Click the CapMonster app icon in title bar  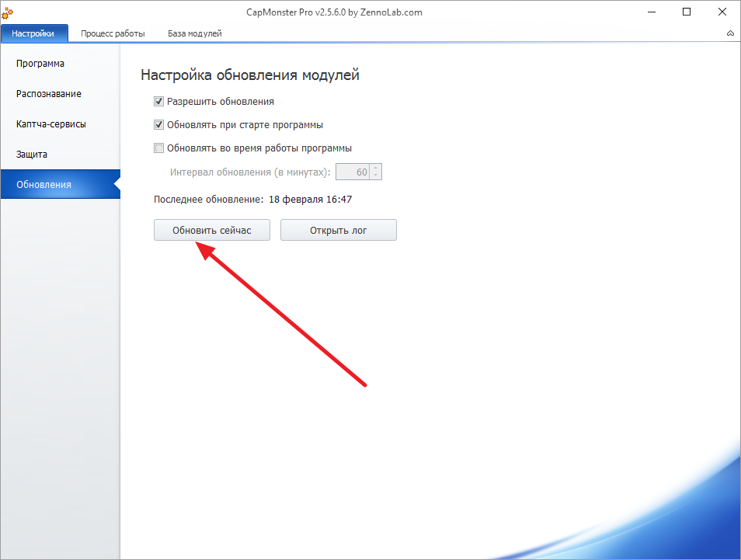coord(7,12)
